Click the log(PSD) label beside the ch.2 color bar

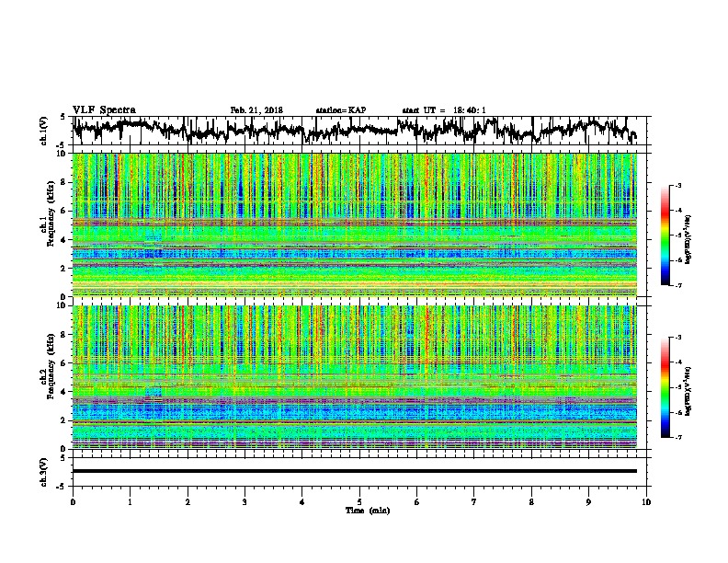tap(688, 391)
